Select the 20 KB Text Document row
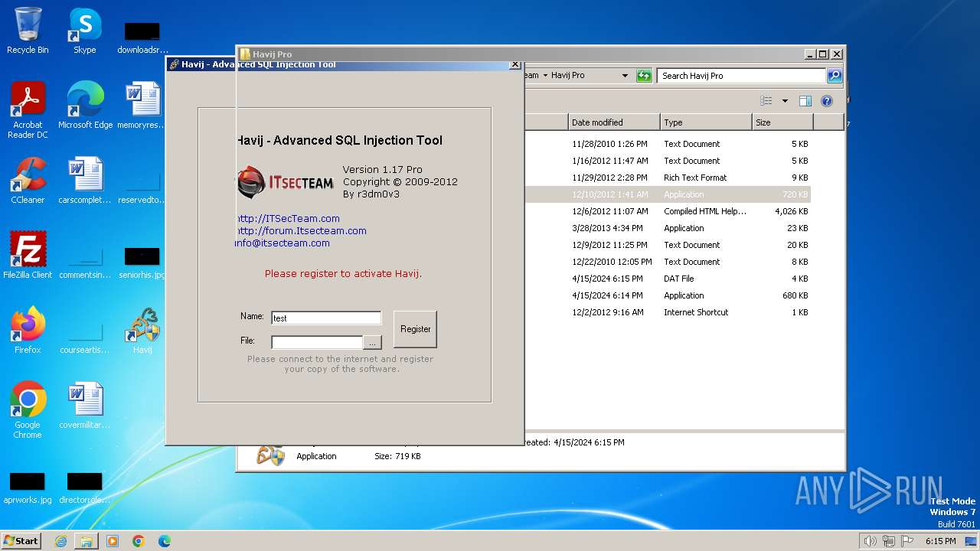 (x=668, y=245)
